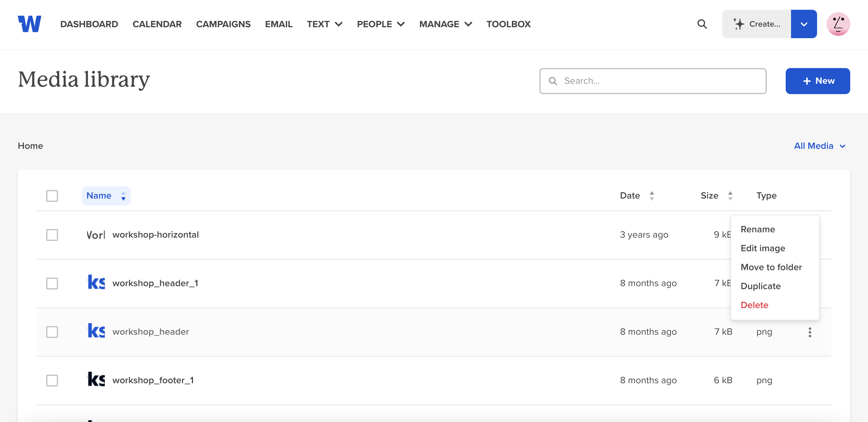Click the workshop_header file name

[151, 332]
